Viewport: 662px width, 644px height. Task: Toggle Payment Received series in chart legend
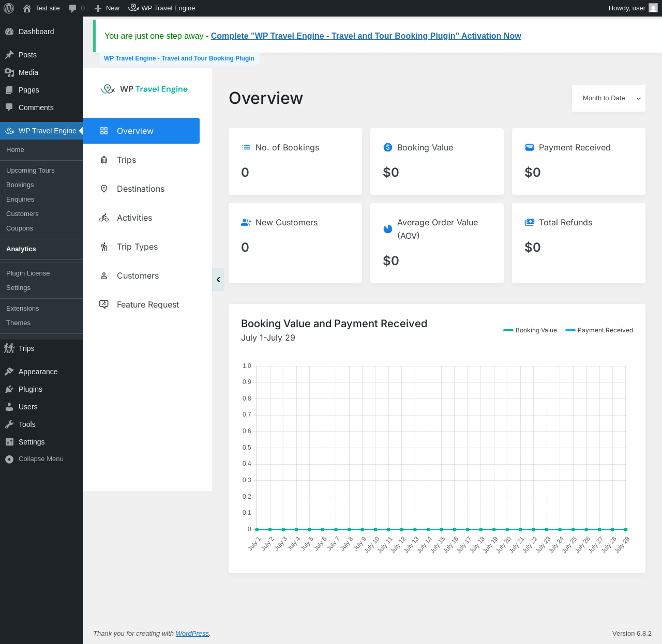[x=599, y=330]
